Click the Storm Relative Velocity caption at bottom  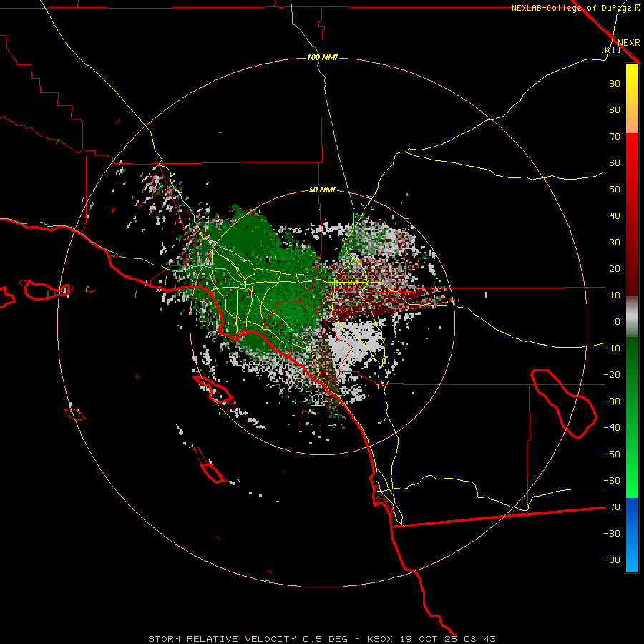pyautogui.click(x=322, y=639)
